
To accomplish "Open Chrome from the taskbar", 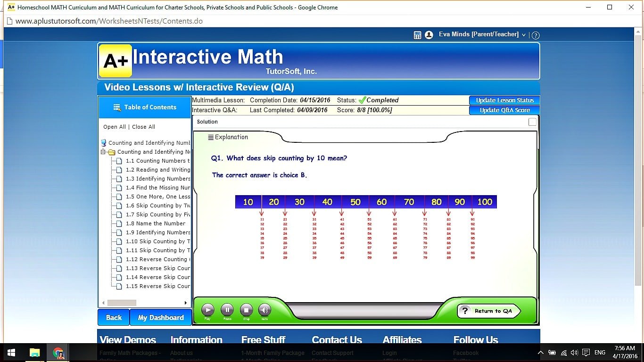I will (58, 352).
